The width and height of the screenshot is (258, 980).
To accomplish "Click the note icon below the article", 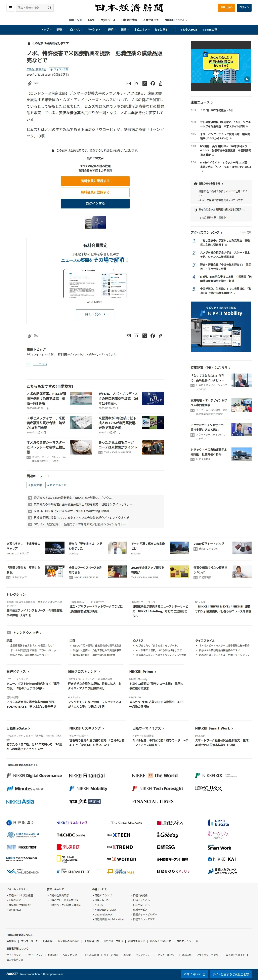I will tap(136, 336).
